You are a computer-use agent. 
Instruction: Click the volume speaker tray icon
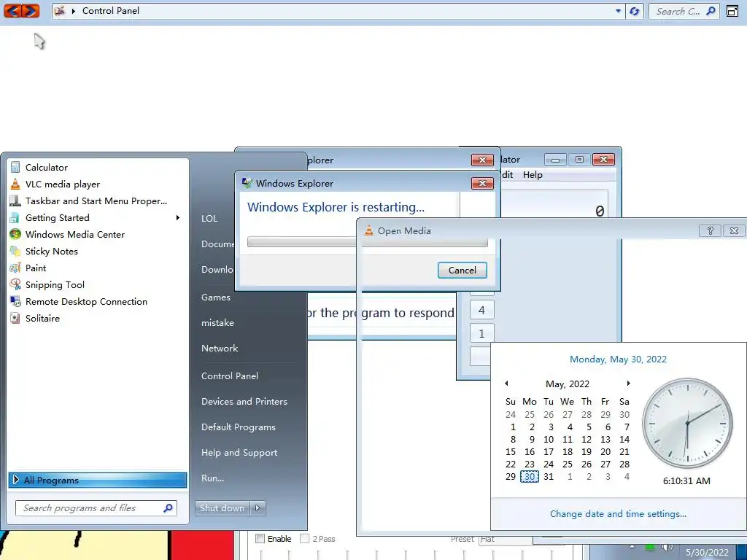[x=667, y=547]
